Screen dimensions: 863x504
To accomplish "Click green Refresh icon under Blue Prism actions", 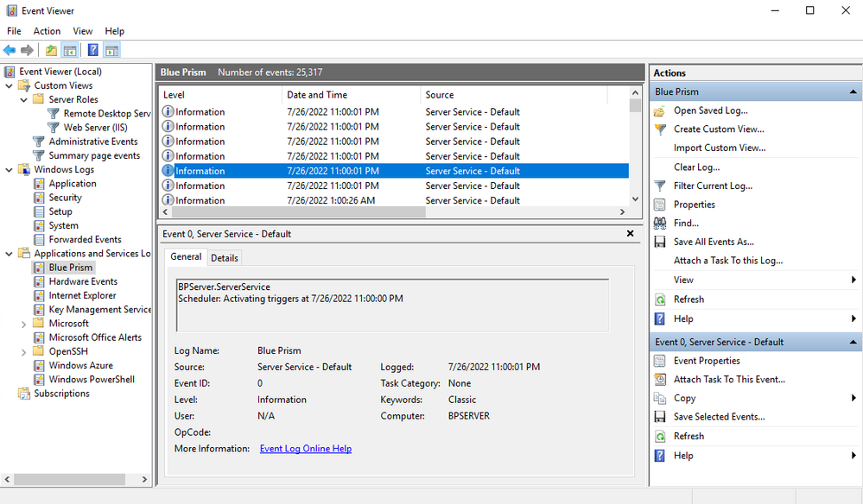I will pos(660,299).
